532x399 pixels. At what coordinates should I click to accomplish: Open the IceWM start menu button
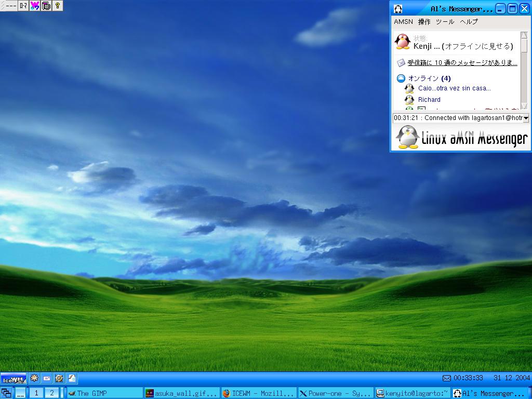[14, 379]
